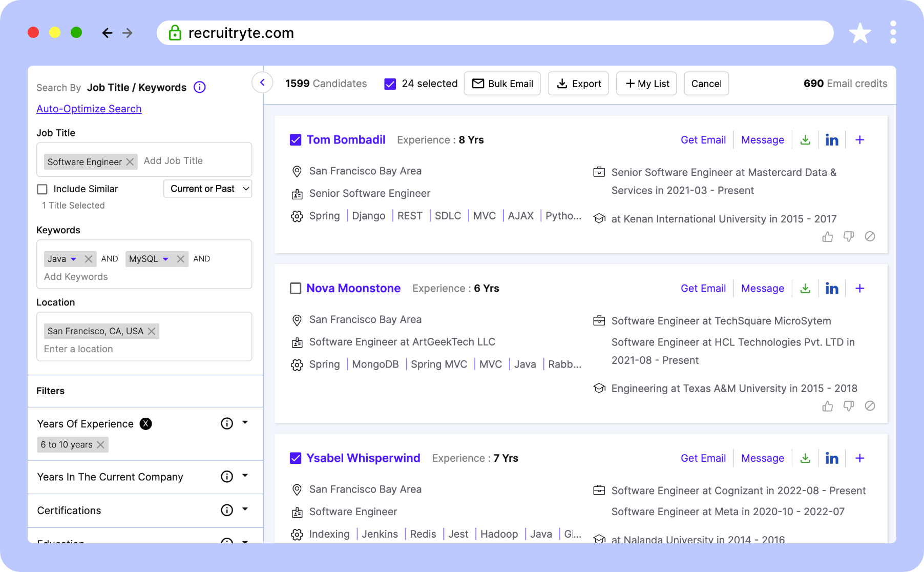Download Nova Moonstone's resume
The height and width of the screenshot is (572, 924).
coord(805,288)
